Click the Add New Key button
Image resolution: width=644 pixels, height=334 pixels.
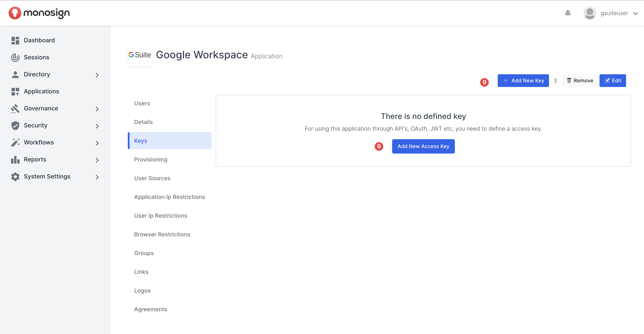523,80
